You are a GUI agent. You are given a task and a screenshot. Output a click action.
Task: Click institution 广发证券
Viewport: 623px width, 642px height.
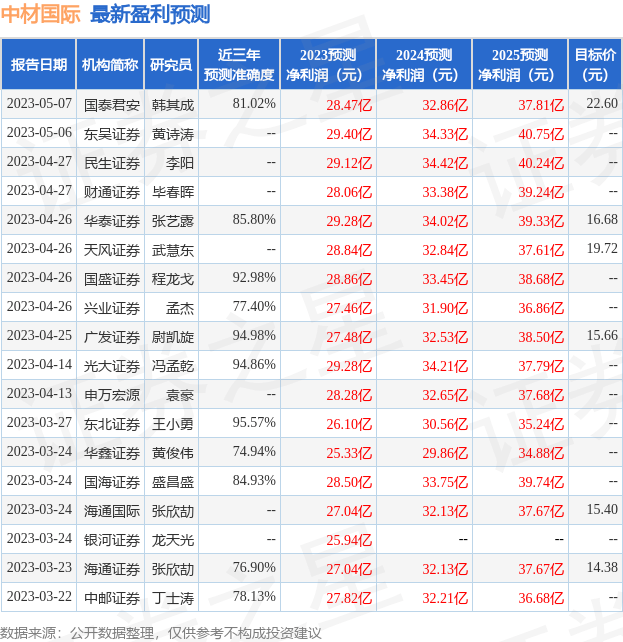(x=112, y=337)
